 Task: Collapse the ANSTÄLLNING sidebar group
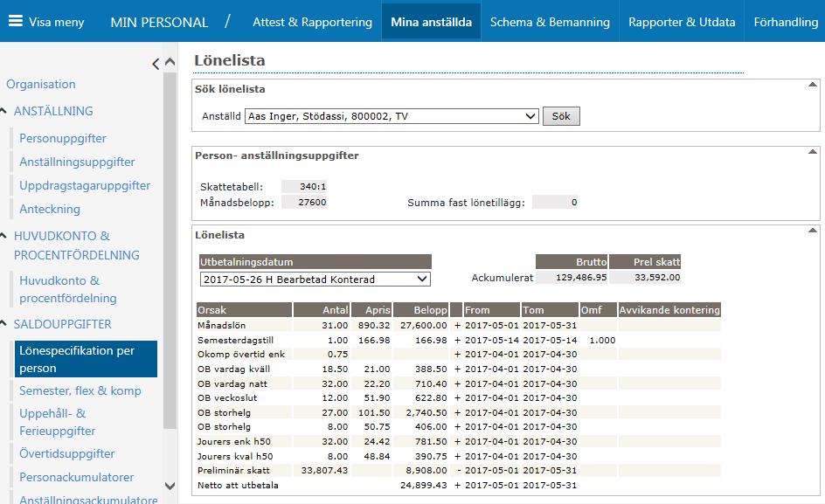3,111
